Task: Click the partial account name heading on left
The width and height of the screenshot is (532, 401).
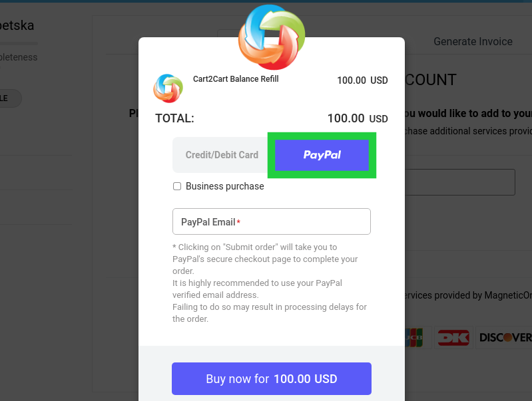Action: tap(17, 25)
